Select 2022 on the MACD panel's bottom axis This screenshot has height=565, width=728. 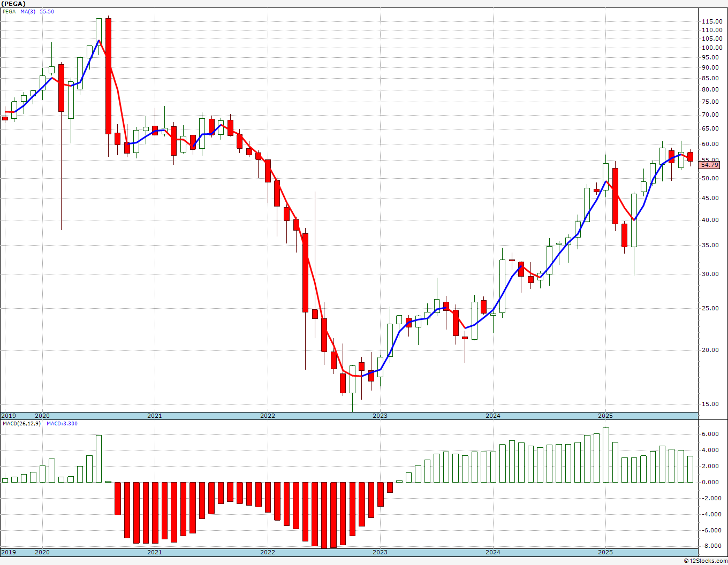(268, 552)
